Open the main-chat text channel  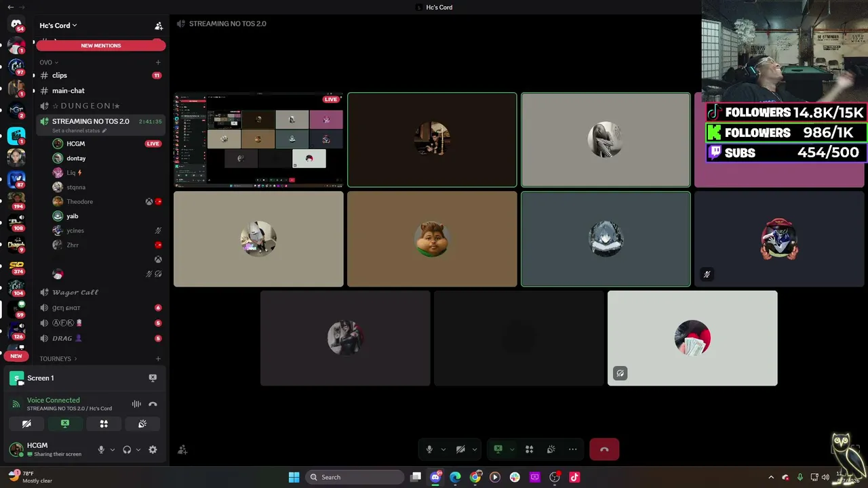coord(101,91)
